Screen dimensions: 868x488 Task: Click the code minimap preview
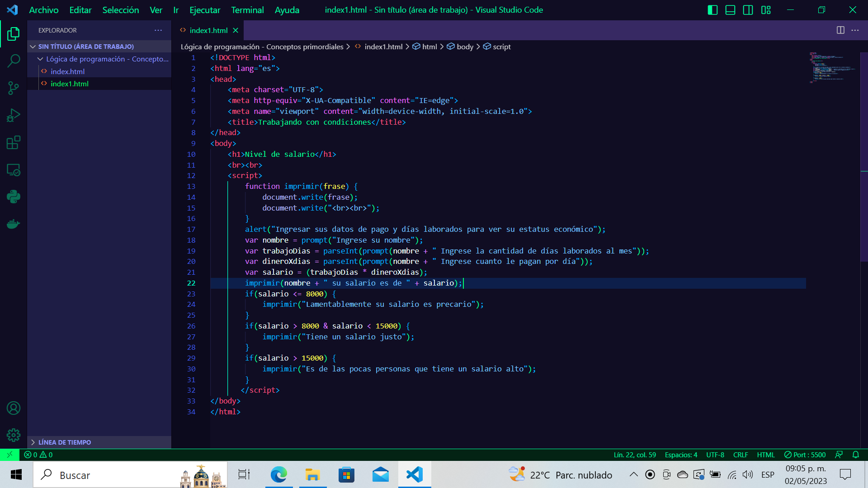(833, 68)
